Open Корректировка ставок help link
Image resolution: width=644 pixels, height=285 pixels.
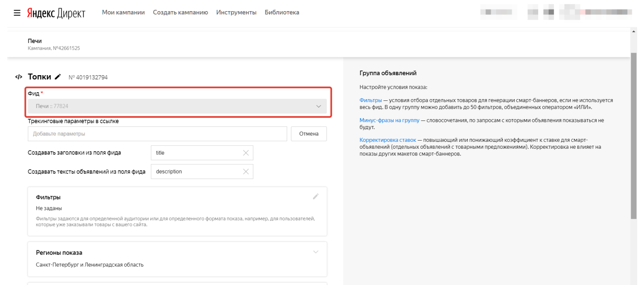(x=388, y=140)
